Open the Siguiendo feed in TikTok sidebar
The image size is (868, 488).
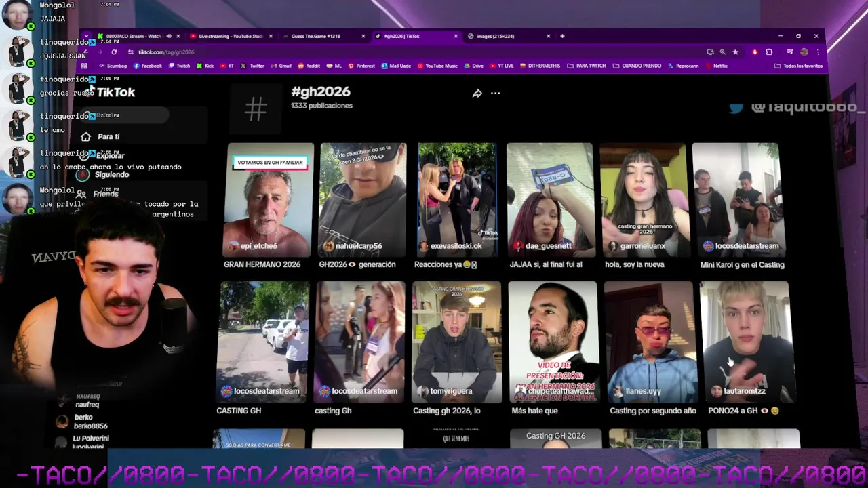(x=103, y=175)
